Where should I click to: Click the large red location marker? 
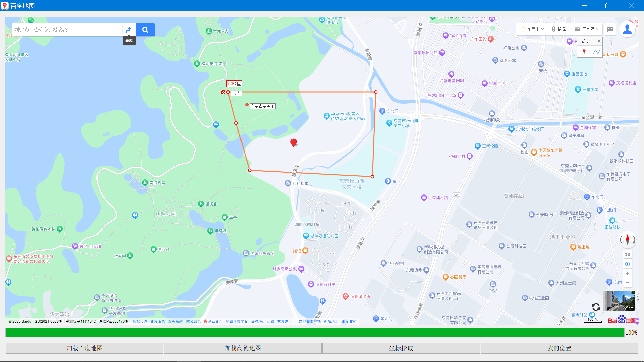coord(293,142)
